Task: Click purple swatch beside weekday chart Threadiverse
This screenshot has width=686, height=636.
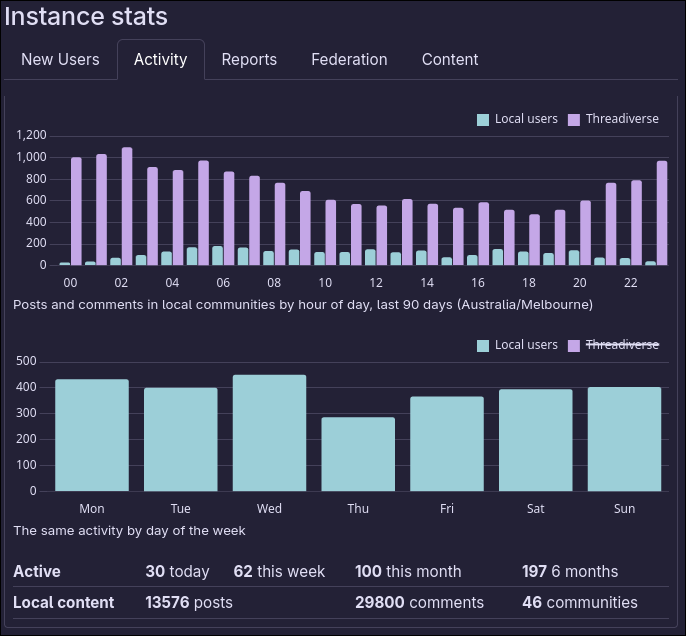Action: [x=574, y=346]
